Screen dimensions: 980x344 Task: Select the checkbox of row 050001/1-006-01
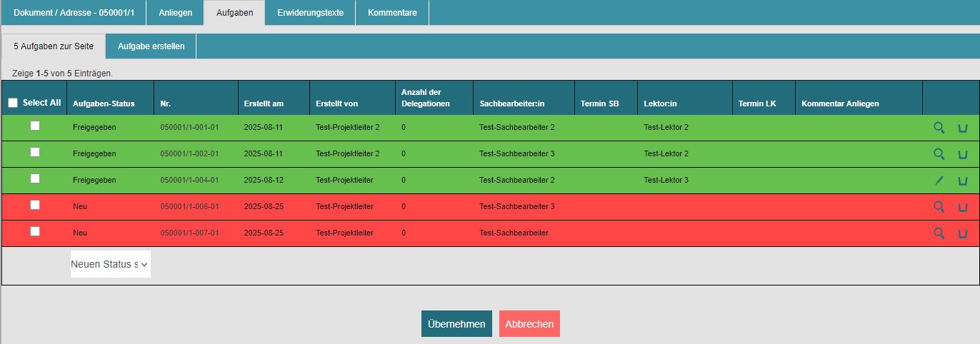[34, 206]
